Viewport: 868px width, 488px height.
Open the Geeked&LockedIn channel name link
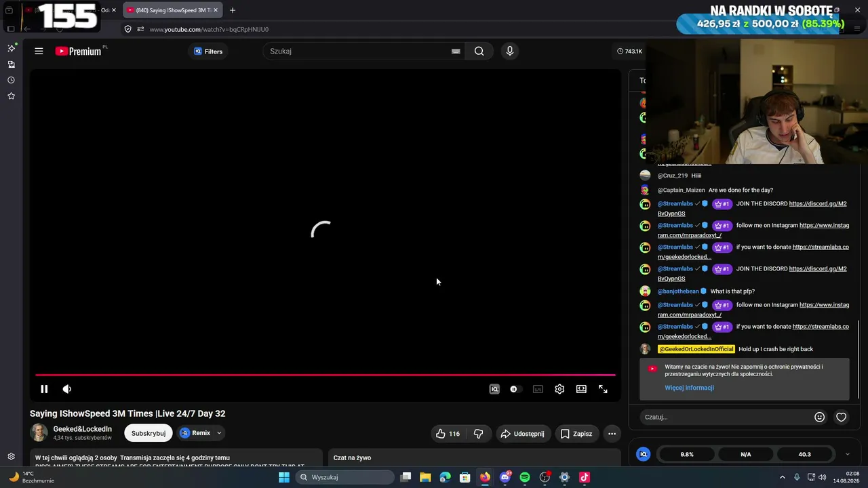pyautogui.click(x=83, y=429)
